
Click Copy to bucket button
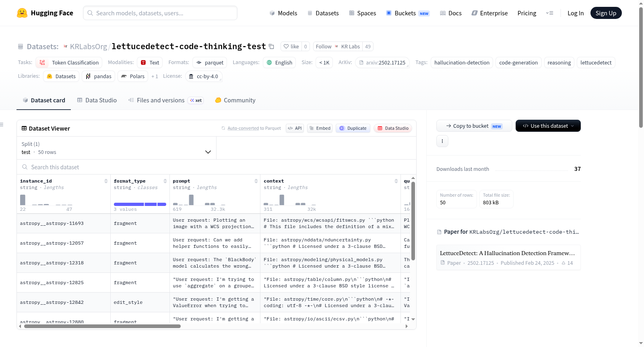coord(474,126)
